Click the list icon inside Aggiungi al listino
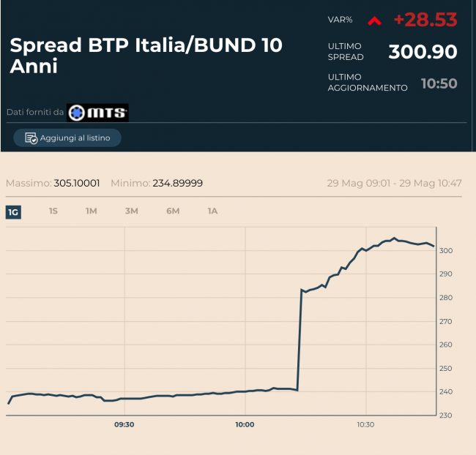The width and height of the screenshot is (476, 455). click(31, 138)
